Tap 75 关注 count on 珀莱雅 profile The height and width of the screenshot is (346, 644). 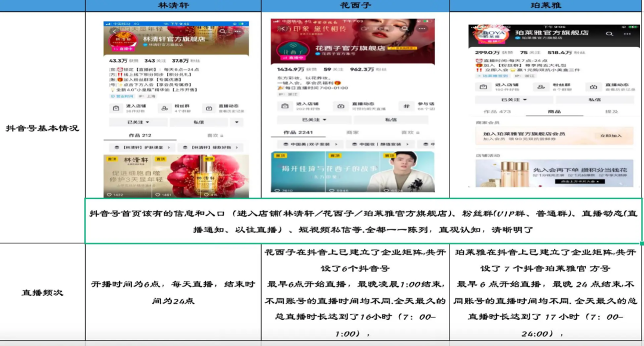530,52
